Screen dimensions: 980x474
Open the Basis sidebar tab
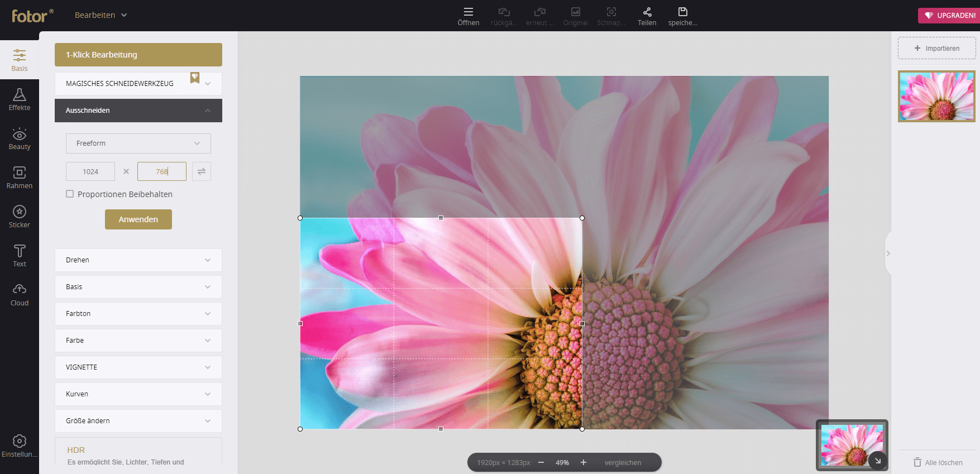20,60
